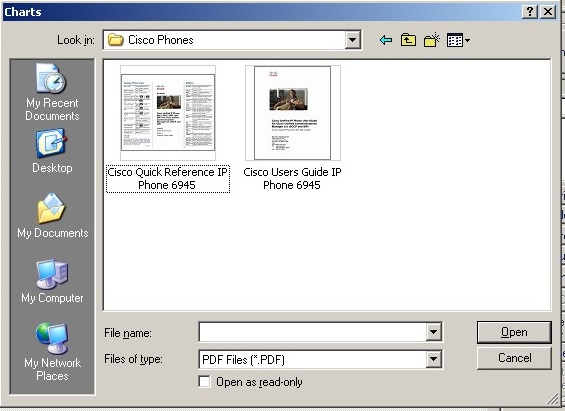The width and height of the screenshot is (565, 411).
Task: Go up one folder level
Action: coord(408,40)
